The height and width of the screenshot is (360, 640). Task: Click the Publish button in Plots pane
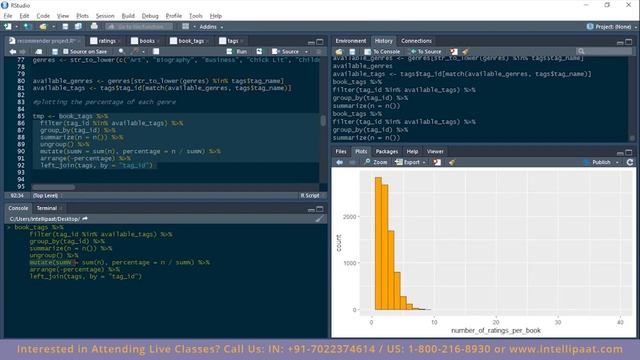[597, 162]
